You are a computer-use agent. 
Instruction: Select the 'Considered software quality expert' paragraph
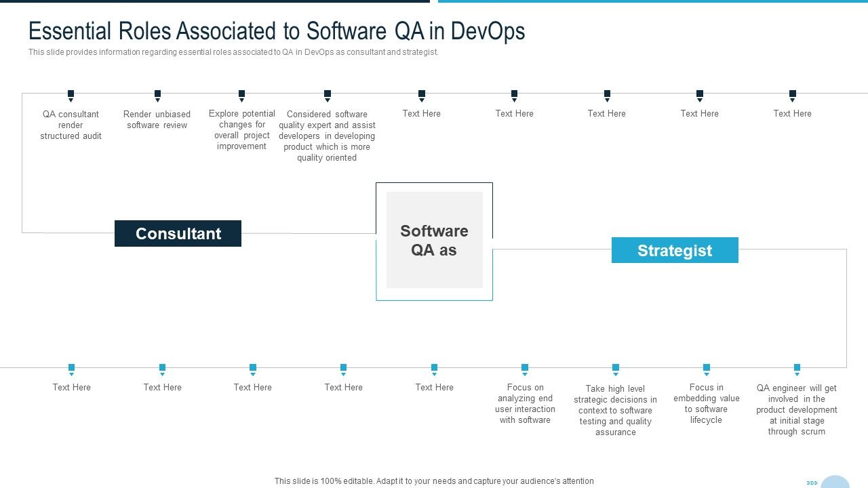327,136
